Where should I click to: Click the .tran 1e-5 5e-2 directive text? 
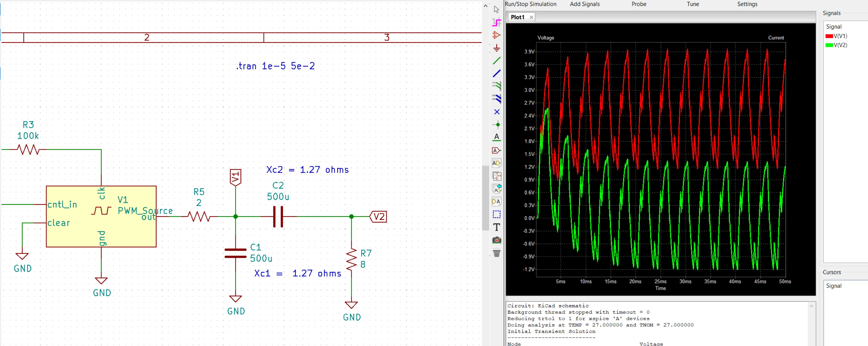pos(276,66)
